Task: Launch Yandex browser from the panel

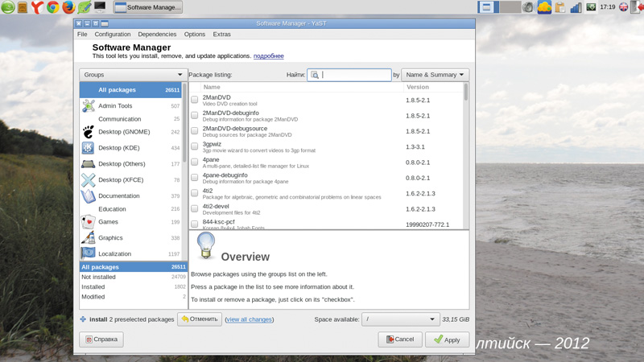Action: [37, 7]
